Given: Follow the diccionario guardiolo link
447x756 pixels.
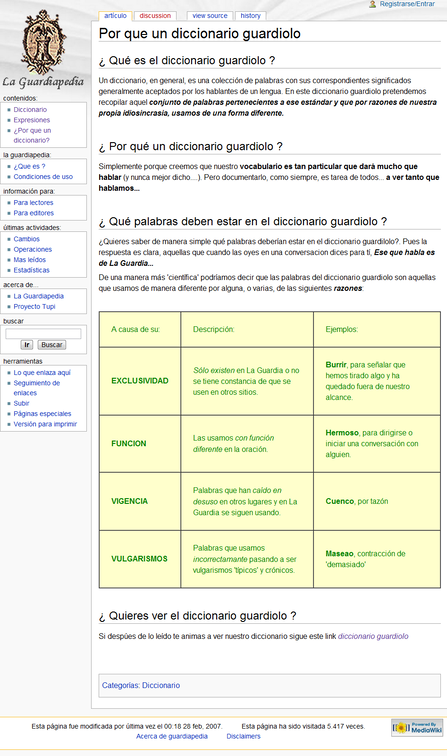Looking at the screenshot, I should (373, 636).
